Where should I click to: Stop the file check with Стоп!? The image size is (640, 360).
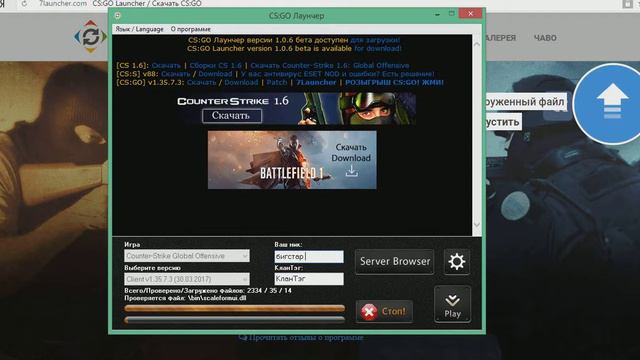click(384, 311)
